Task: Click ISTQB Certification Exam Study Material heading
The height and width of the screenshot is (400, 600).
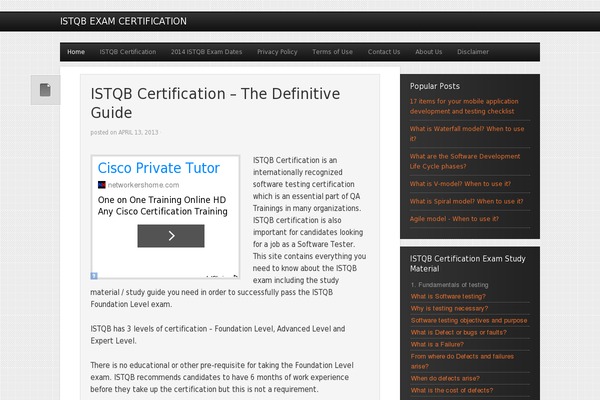Action: coord(468,264)
